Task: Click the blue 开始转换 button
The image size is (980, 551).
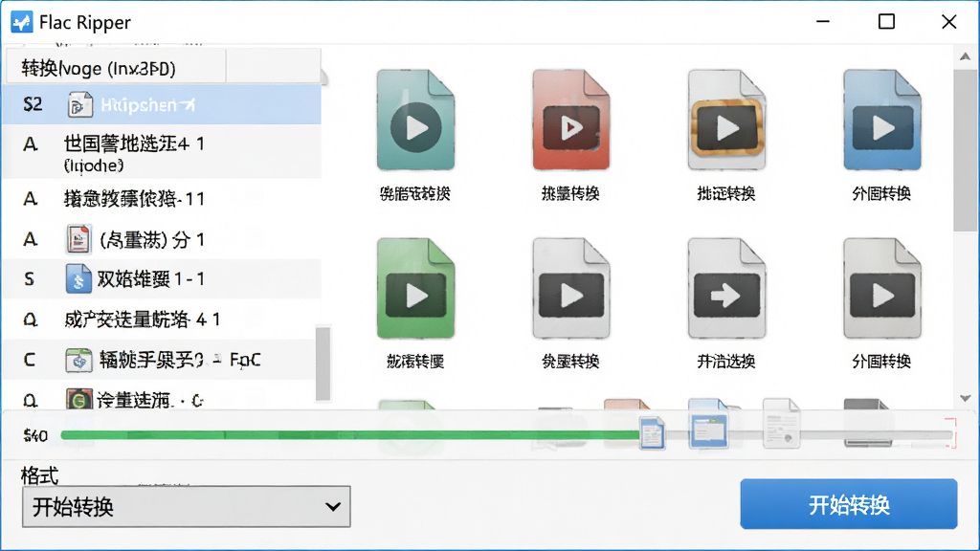Action: (x=849, y=504)
